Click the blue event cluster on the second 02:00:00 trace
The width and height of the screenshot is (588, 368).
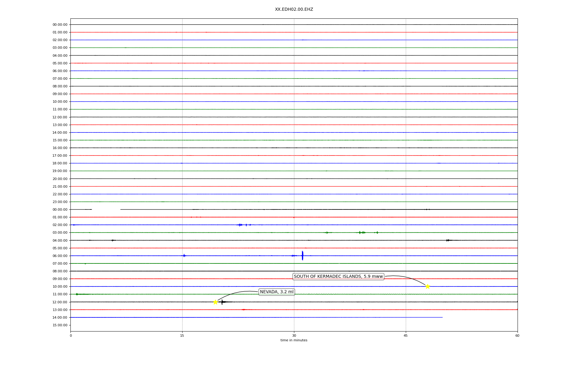coord(240,225)
